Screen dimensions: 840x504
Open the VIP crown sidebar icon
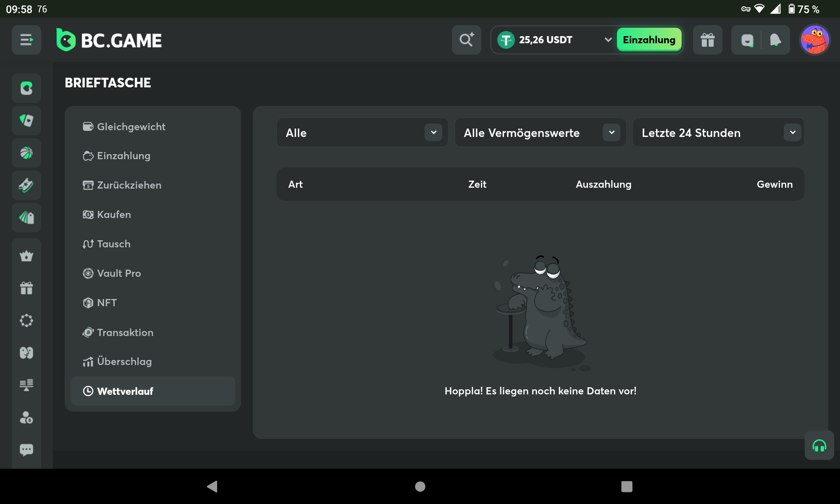point(26,256)
